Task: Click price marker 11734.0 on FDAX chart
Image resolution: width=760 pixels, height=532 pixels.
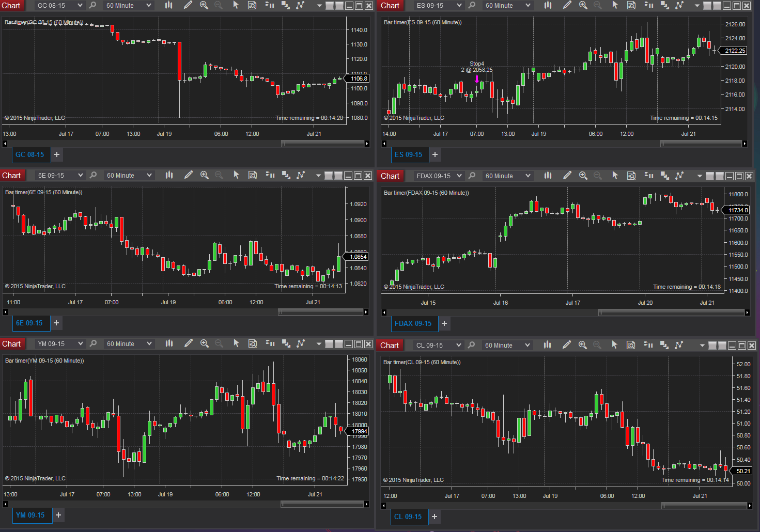Action: coord(737,210)
